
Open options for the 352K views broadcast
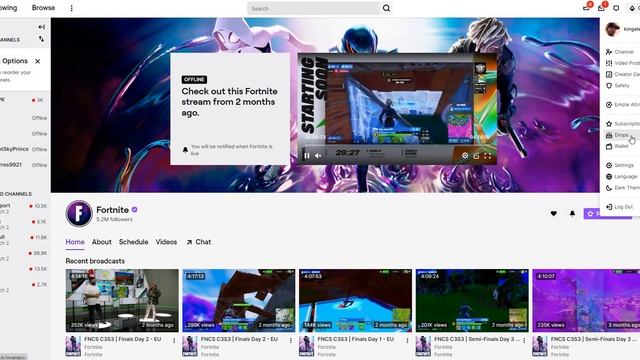pyautogui.click(x=174, y=340)
